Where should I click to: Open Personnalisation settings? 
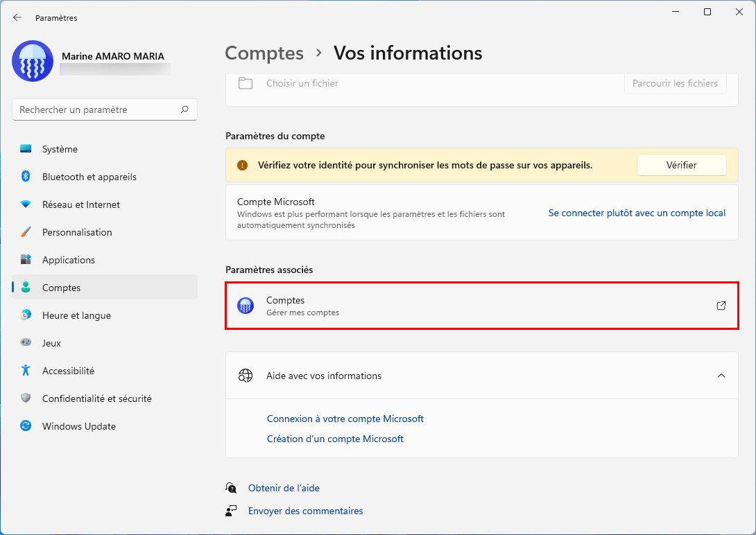click(x=105, y=232)
